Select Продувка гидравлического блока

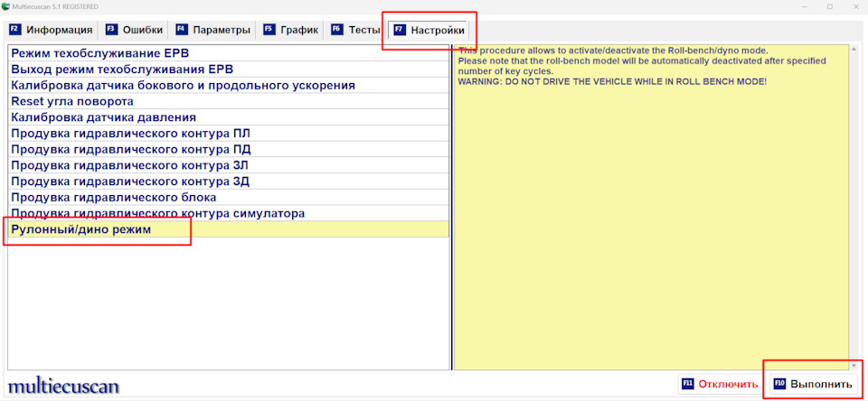[229, 198]
